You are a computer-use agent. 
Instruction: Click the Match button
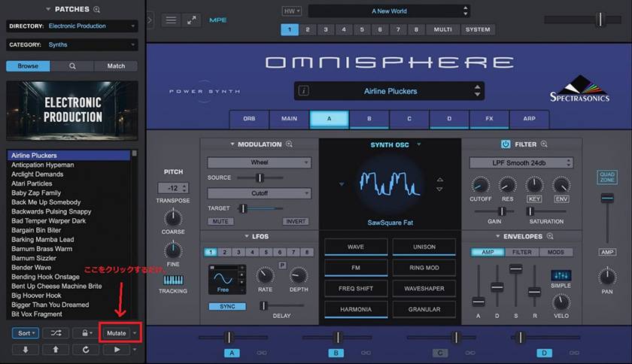(116, 66)
